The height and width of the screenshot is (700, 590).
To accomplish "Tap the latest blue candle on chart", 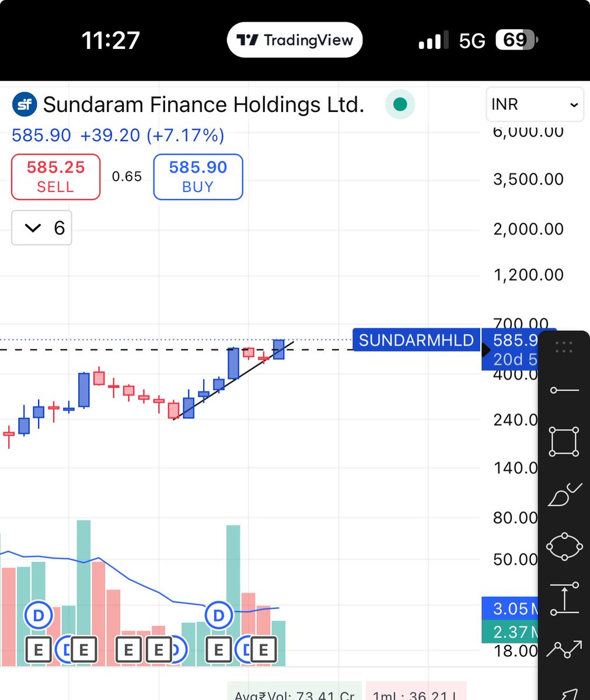I will pos(279,349).
